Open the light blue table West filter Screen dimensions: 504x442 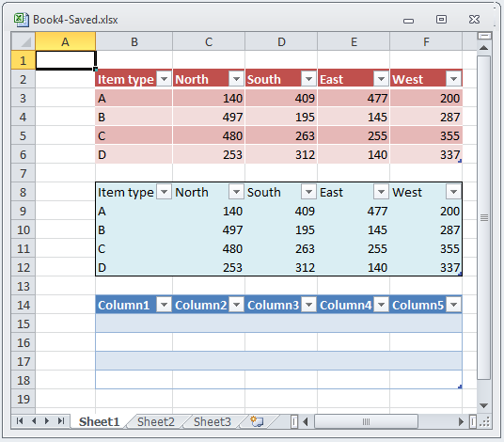tap(453, 192)
